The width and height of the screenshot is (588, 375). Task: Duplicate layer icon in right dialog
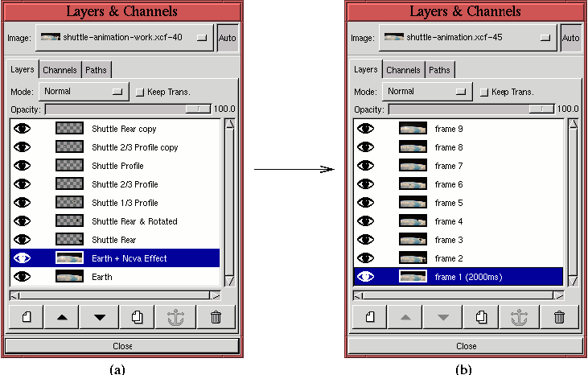(x=480, y=317)
